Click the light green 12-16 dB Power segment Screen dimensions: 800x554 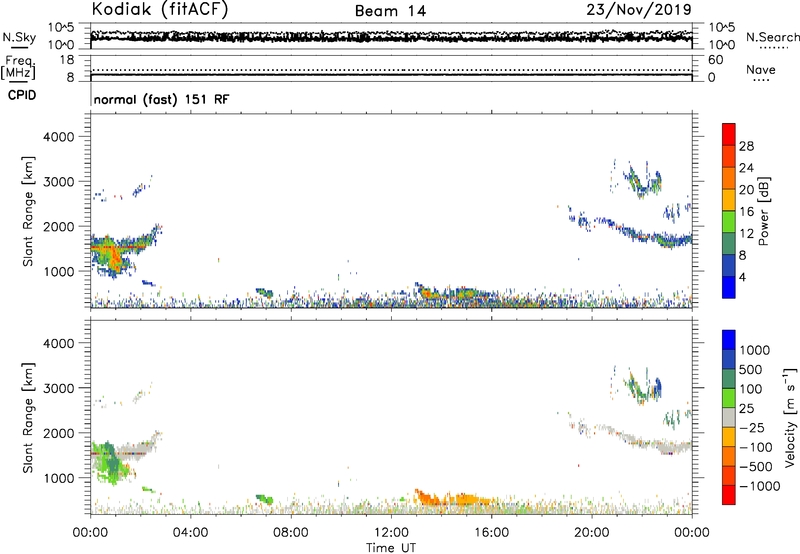[x=729, y=222]
